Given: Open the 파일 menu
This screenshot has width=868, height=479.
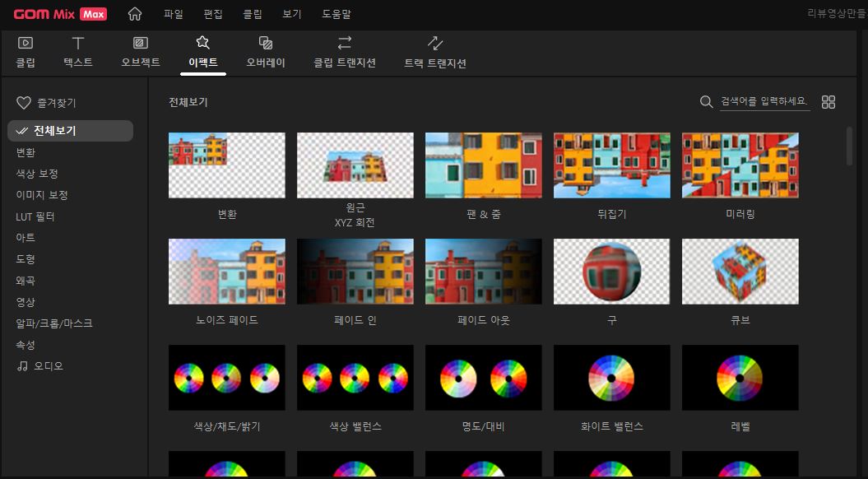Looking at the screenshot, I should [174, 14].
